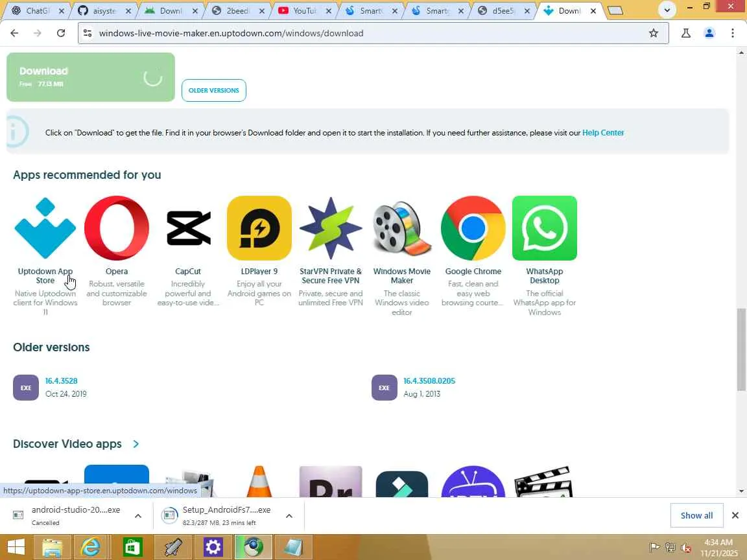Switch to the d5ee5 tab
The width and height of the screenshot is (747, 560).
(x=503, y=10)
